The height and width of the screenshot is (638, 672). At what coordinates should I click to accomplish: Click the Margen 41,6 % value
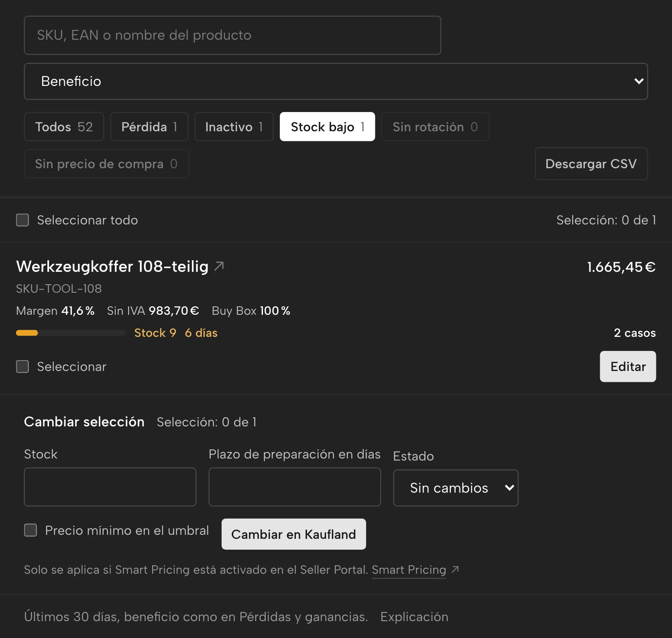click(x=55, y=311)
